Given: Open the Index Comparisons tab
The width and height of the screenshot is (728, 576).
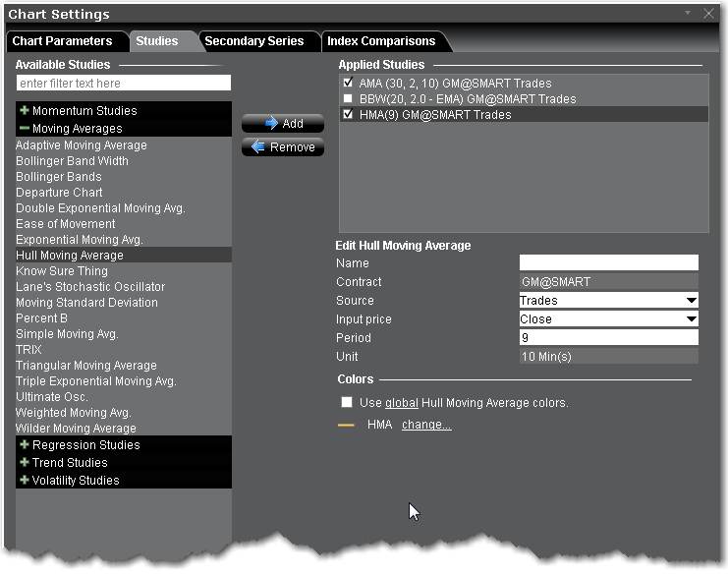Looking at the screenshot, I should (x=380, y=41).
